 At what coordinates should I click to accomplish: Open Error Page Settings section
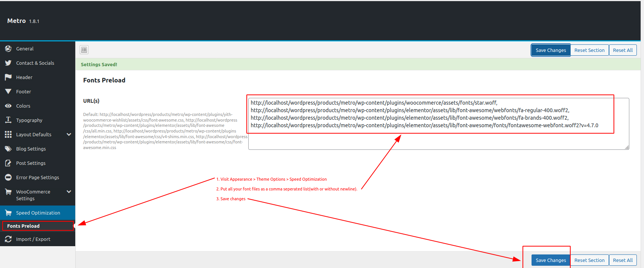(x=38, y=177)
